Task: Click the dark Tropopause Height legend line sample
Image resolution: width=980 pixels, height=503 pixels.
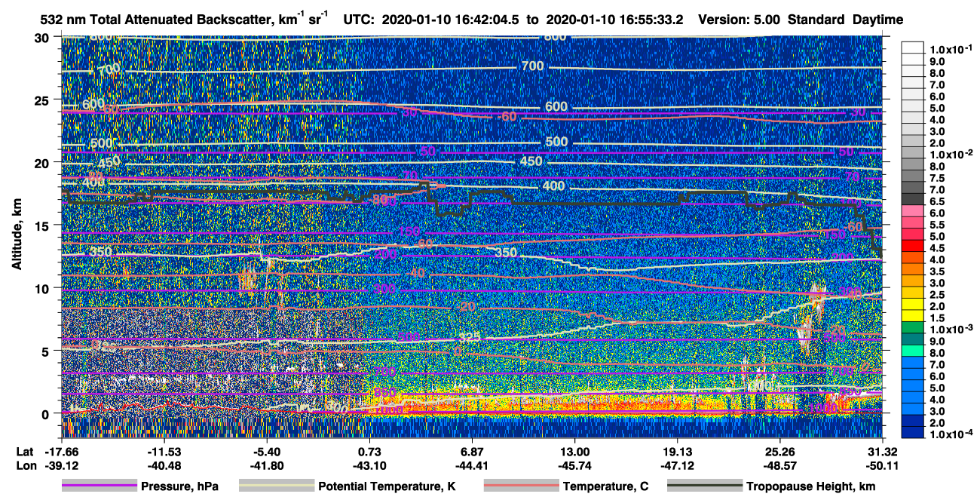Action: pos(705,486)
